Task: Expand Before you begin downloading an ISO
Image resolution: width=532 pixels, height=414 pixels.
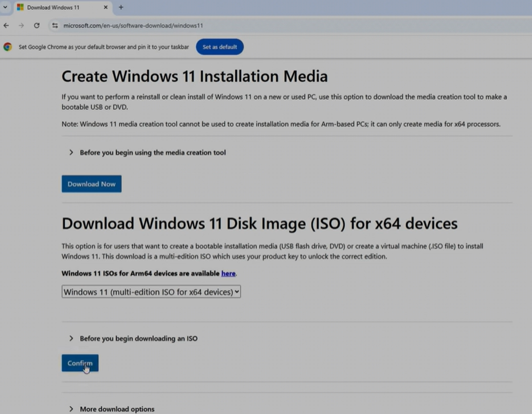Action: pyautogui.click(x=138, y=339)
